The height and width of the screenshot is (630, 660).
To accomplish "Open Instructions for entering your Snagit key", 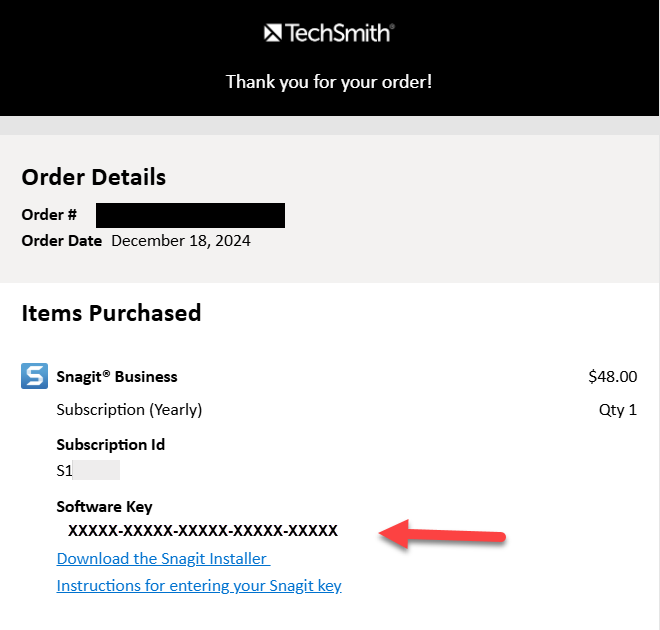I will click(x=199, y=585).
